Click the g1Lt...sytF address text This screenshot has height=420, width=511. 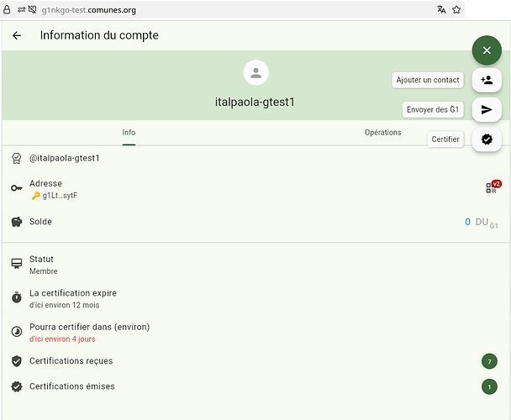click(61, 196)
